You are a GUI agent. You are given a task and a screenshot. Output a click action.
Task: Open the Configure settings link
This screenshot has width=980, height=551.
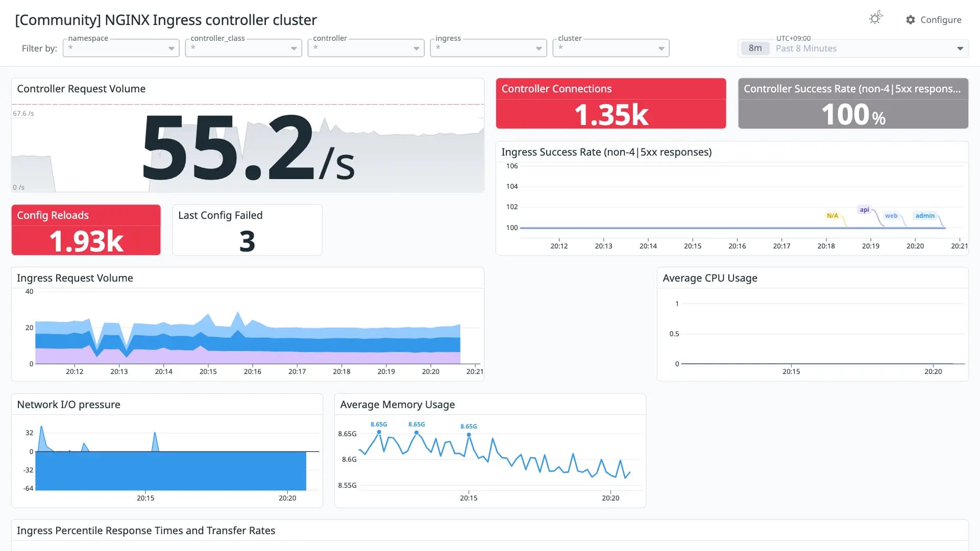(x=934, y=20)
